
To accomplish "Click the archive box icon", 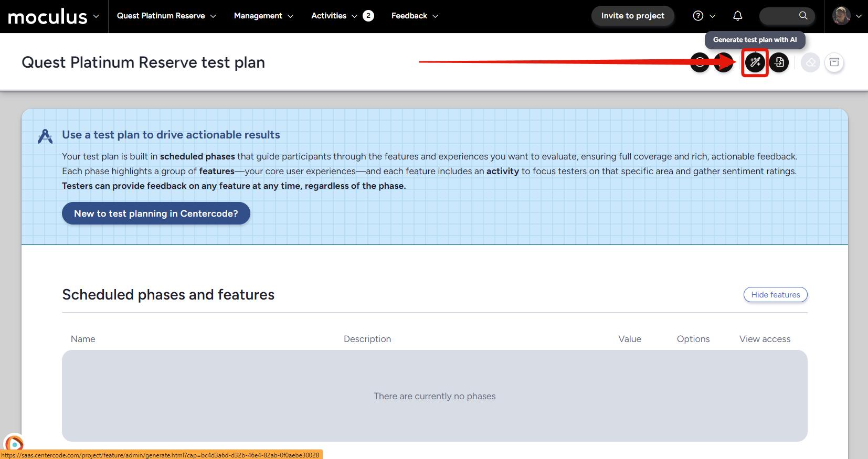I will (x=834, y=63).
